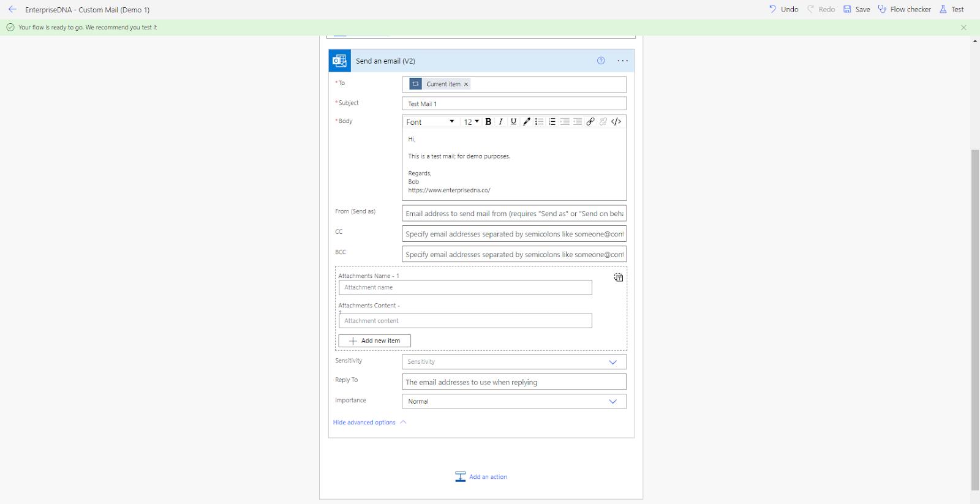Remove the Current item token
Viewport: 980px width, 504px height.
pos(466,85)
